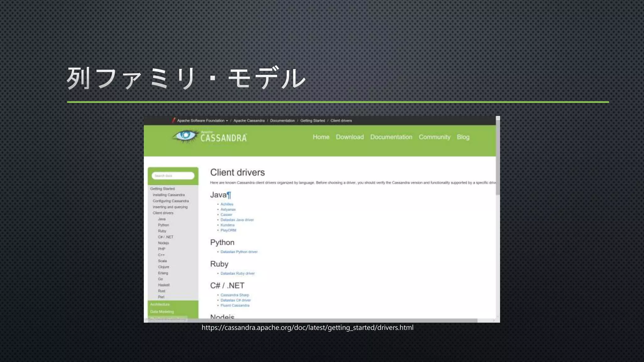Click the vertical scrollbar thumb
Screen dimensions: 644x362
tap(498, 157)
